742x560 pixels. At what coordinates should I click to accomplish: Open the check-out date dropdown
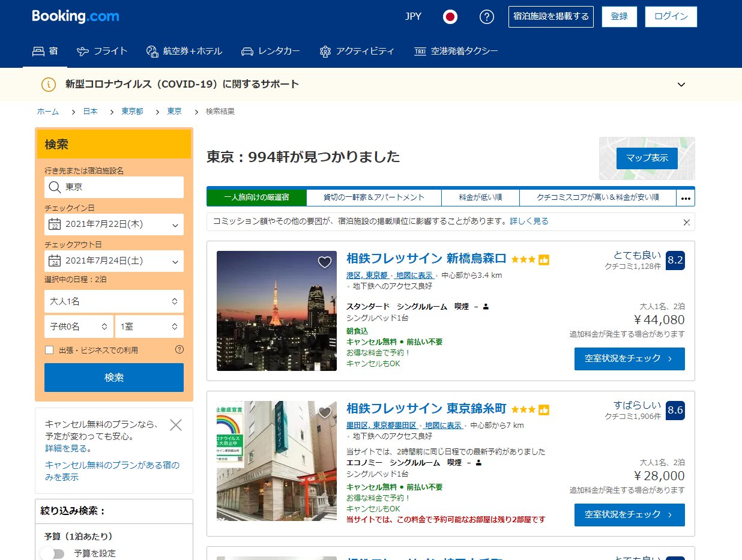tap(114, 261)
